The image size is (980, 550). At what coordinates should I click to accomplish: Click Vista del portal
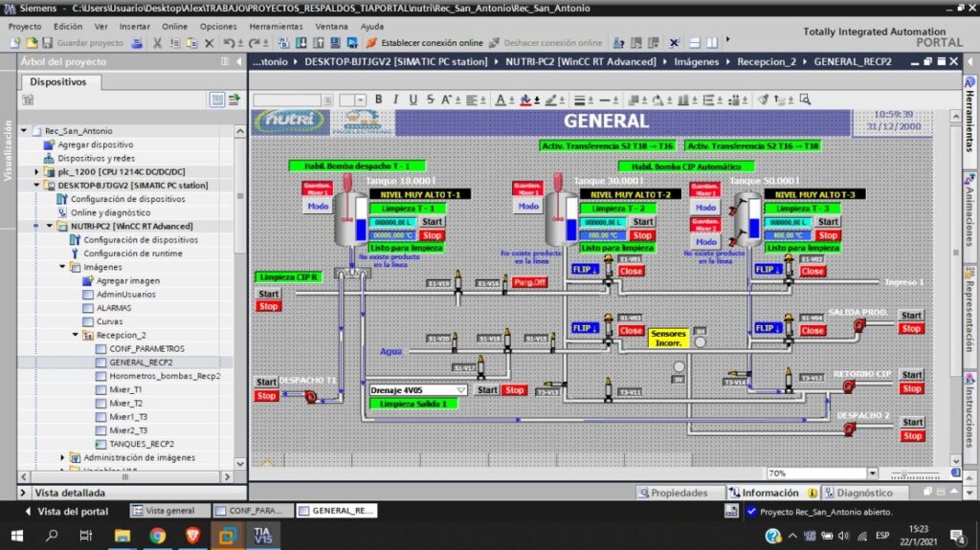[x=66, y=511]
